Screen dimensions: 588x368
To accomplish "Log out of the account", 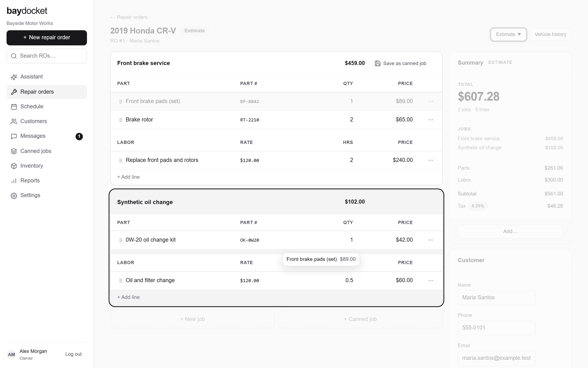I will tap(73, 354).
